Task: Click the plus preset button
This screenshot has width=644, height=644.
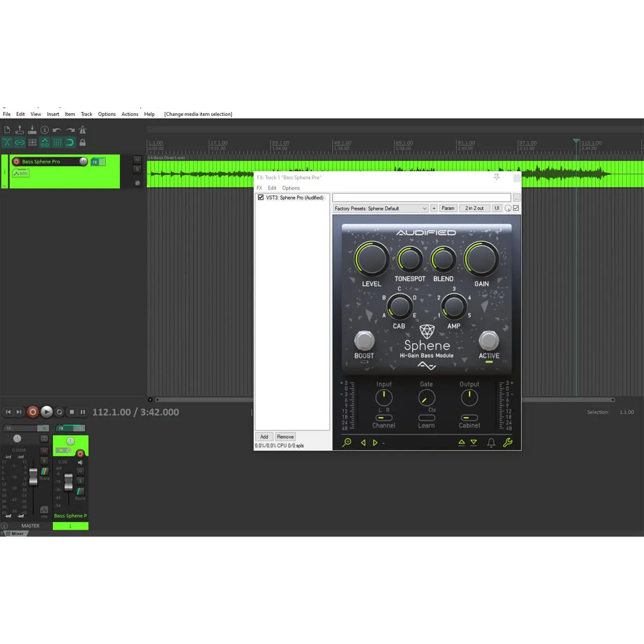Action: pos(434,208)
